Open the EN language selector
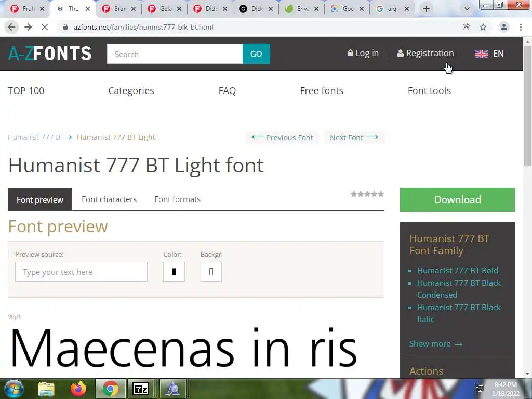Viewport: 532px width, 399px height. point(489,54)
